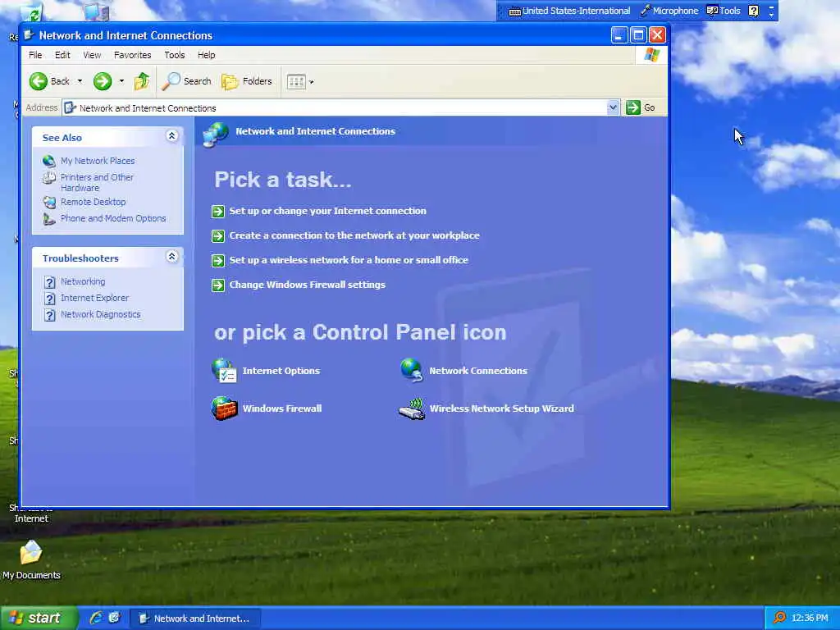The height and width of the screenshot is (630, 840).
Task: Open the Favorites menu
Action: [132, 55]
